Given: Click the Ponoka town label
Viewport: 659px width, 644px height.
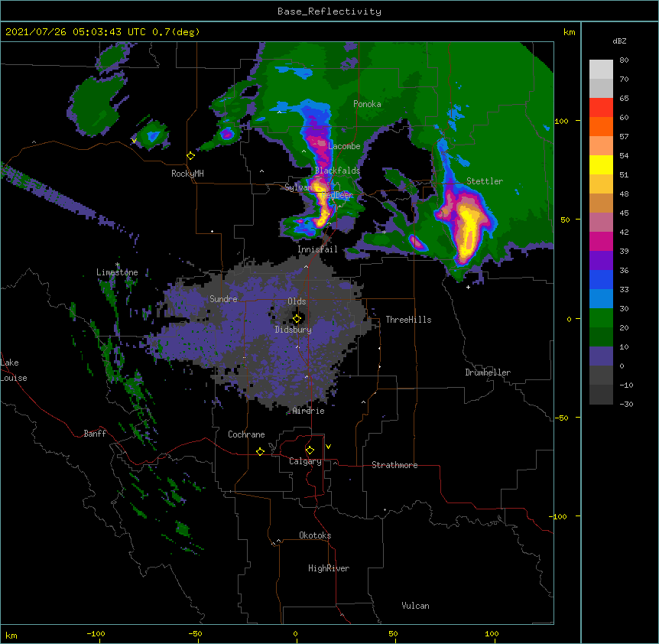Looking at the screenshot, I should (367, 104).
